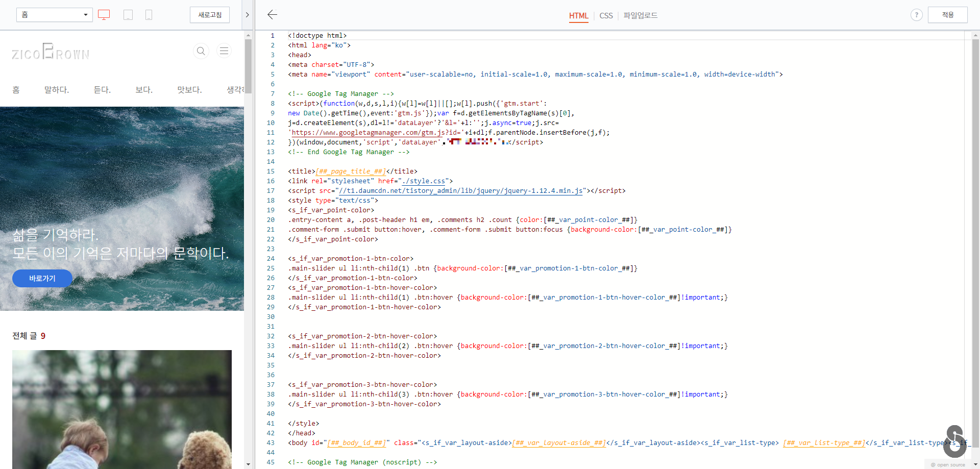Open the 맛보다. menu item
This screenshot has width=980, height=469.
coord(189,90)
